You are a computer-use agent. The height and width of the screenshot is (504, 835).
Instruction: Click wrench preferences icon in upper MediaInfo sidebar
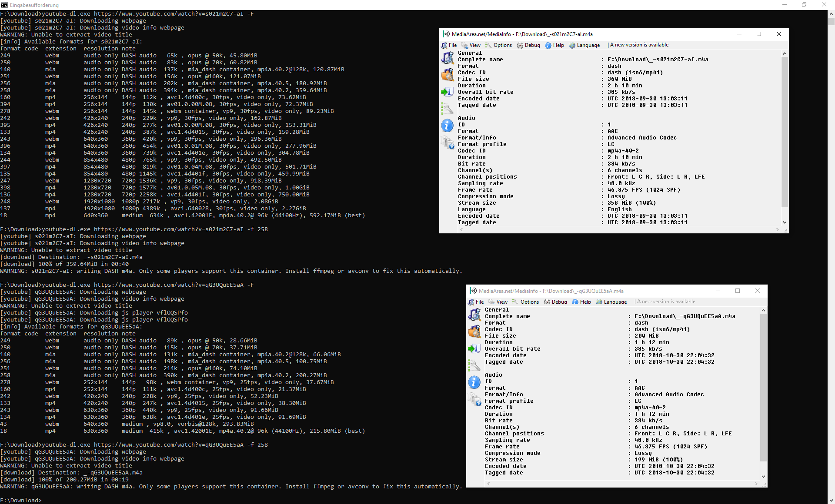pyautogui.click(x=448, y=108)
